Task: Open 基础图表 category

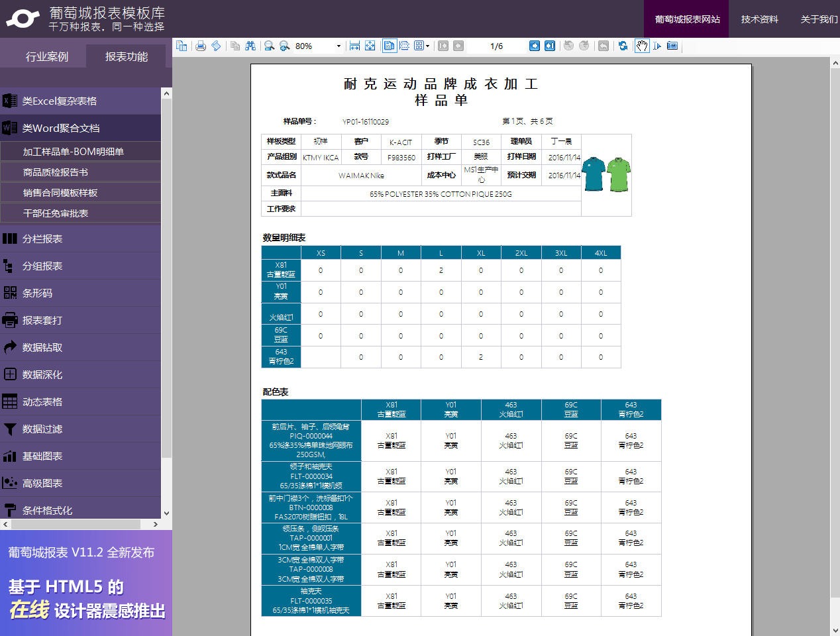Action: pyautogui.click(x=80, y=456)
